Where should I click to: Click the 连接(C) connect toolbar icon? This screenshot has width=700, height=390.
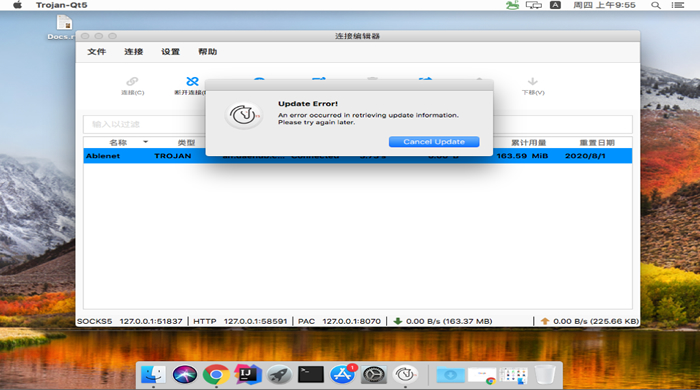pyautogui.click(x=133, y=85)
